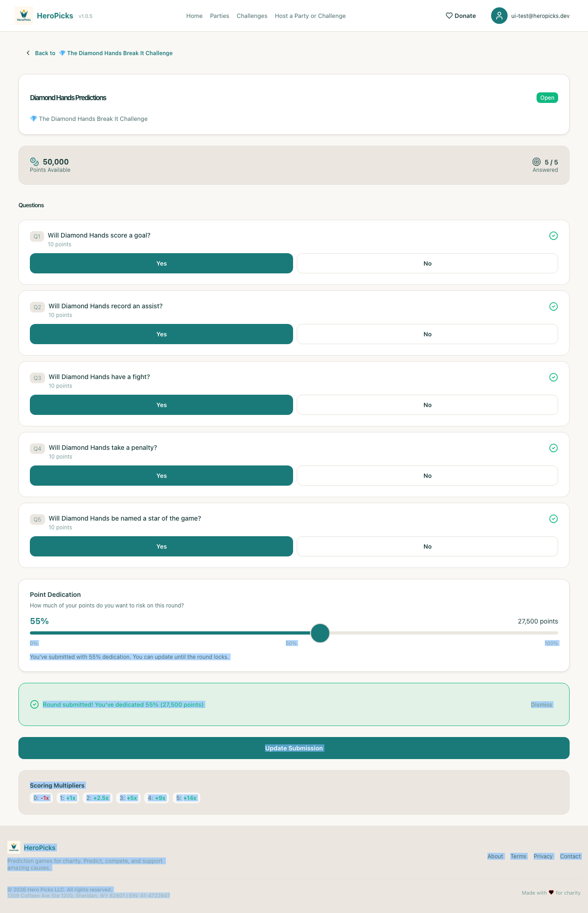
Task: Open the Privacy footer link
Action: 543,856
